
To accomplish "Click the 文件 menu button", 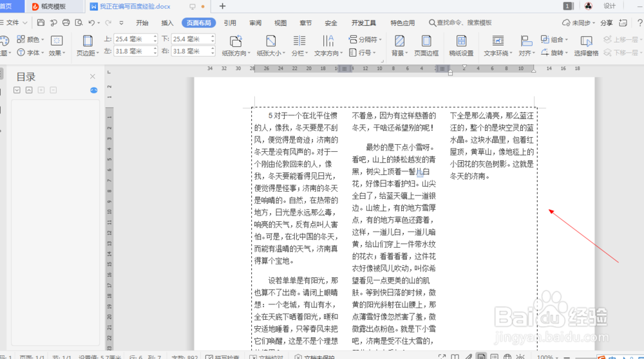I will click(x=13, y=23).
